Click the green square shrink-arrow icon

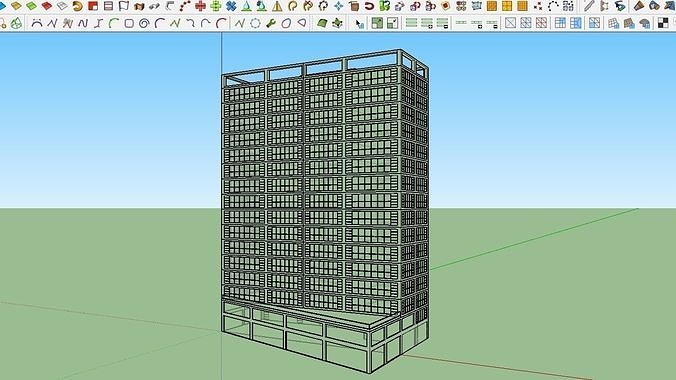pos(392,23)
